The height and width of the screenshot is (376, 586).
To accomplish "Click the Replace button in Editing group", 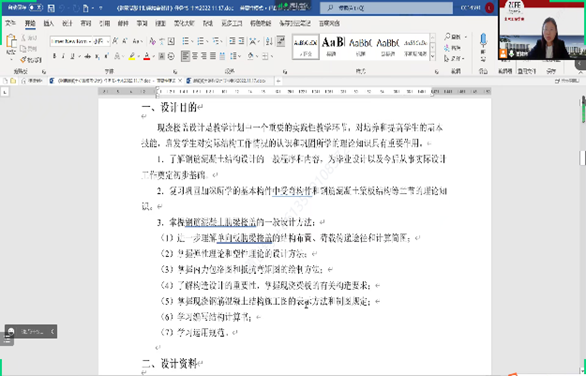I will pos(453,48).
